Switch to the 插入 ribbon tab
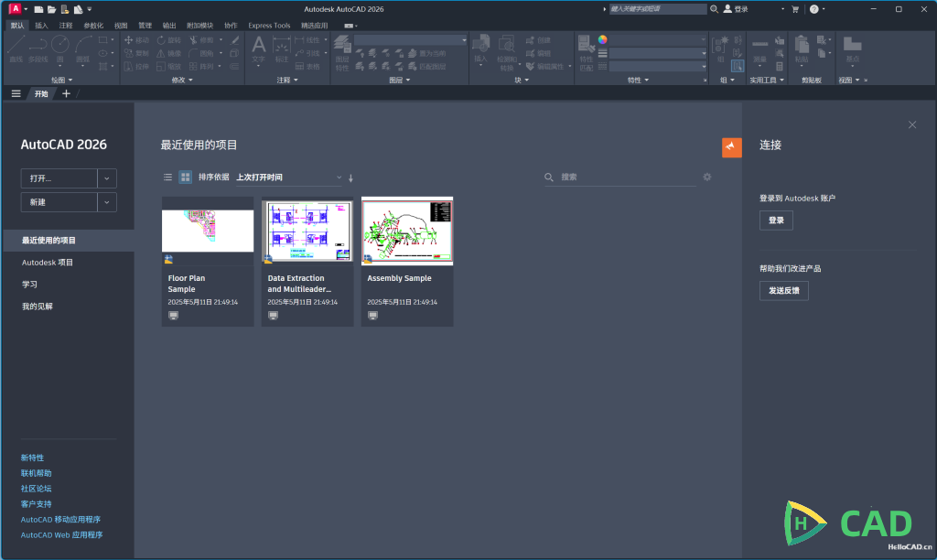This screenshot has height=560, width=937. click(x=41, y=26)
